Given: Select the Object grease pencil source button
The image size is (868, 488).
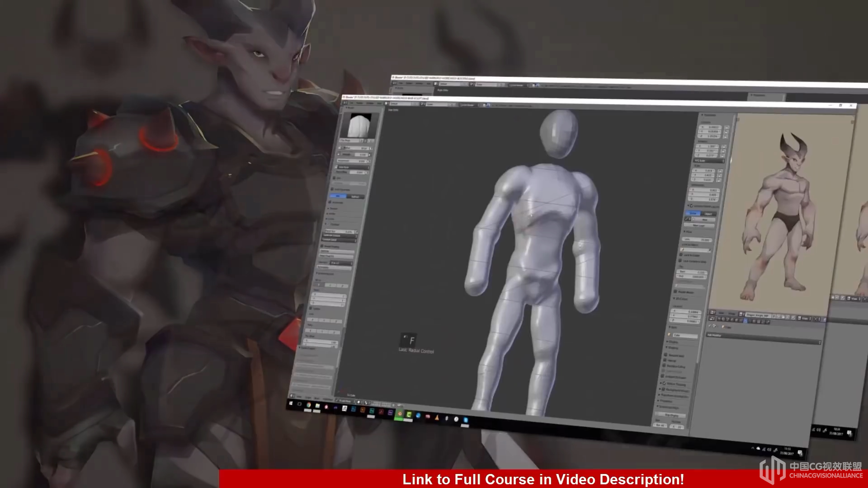Looking at the screenshot, I should [708, 214].
